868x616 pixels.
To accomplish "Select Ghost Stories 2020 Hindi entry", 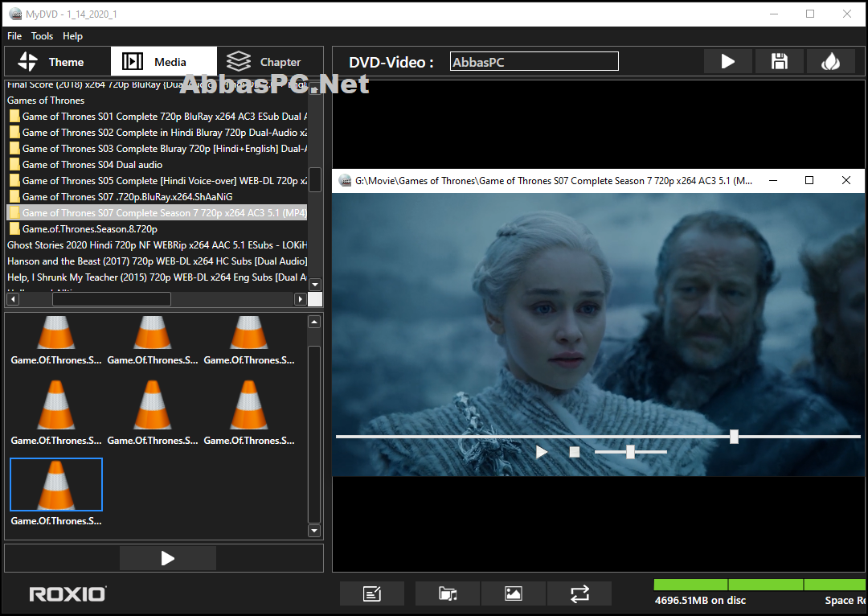I will click(158, 244).
